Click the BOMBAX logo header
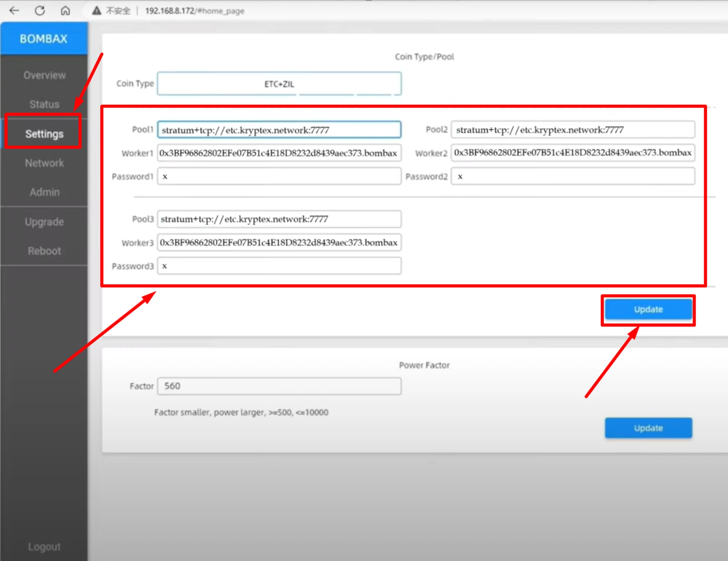 (x=44, y=39)
